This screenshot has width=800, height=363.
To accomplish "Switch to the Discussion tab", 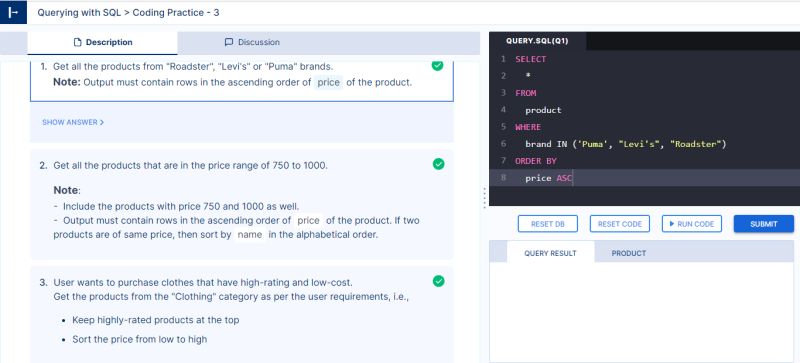I will tap(329, 43).
